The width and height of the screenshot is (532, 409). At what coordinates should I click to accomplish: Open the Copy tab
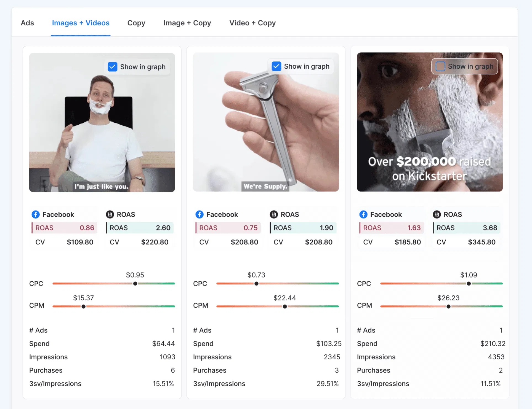click(x=136, y=23)
